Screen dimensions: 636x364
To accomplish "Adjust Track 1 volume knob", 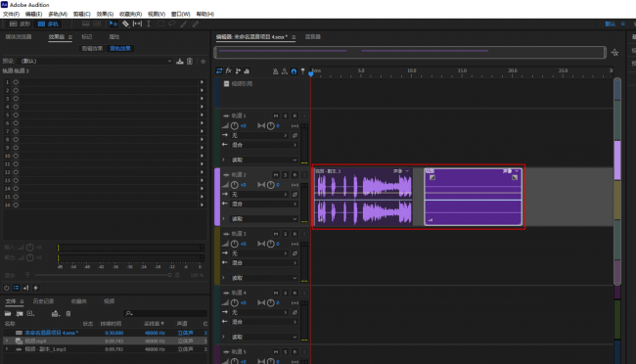I will click(235, 126).
